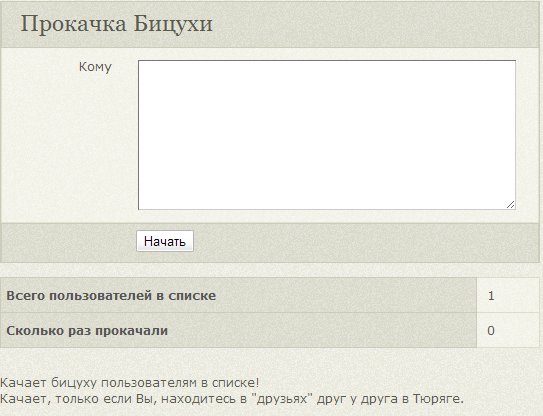Click the word Прокачка in the title

(x=73, y=24)
